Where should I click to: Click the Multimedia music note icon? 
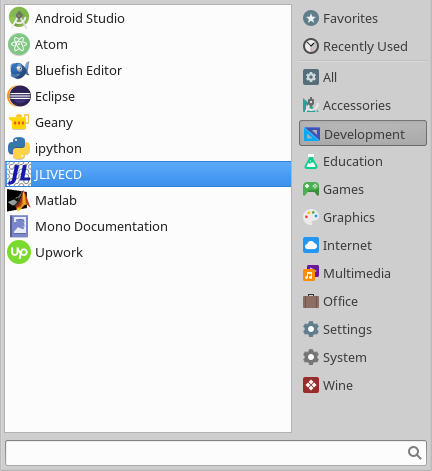coord(311,273)
